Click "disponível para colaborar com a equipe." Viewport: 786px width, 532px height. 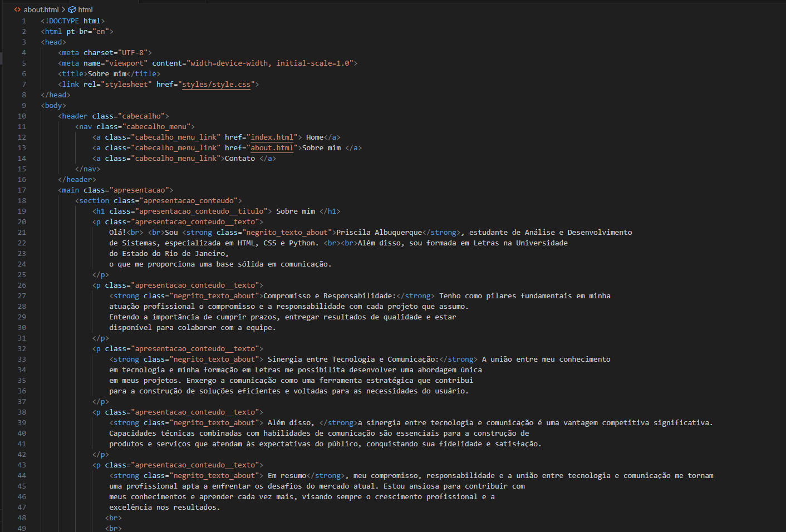click(x=193, y=328)
